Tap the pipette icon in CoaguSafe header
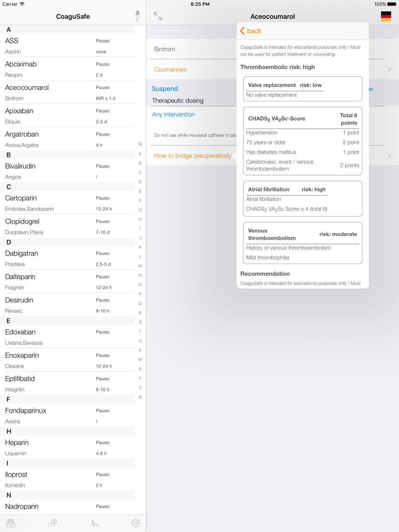 (137, 16)
